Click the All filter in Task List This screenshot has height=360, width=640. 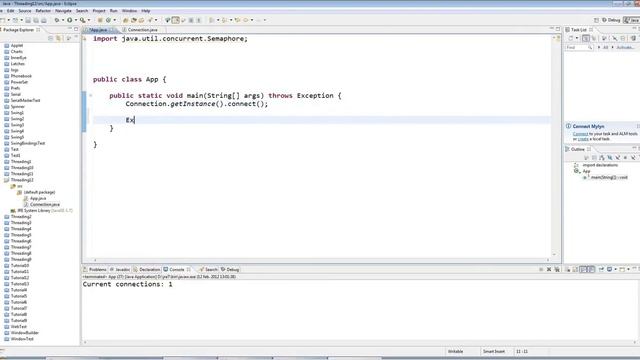(605, 47)
